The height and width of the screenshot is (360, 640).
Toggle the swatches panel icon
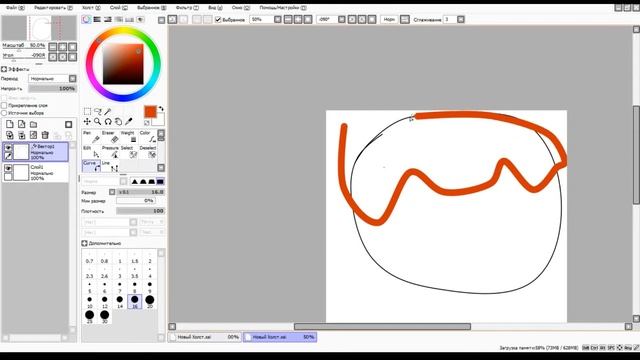(x=129, y=20)
